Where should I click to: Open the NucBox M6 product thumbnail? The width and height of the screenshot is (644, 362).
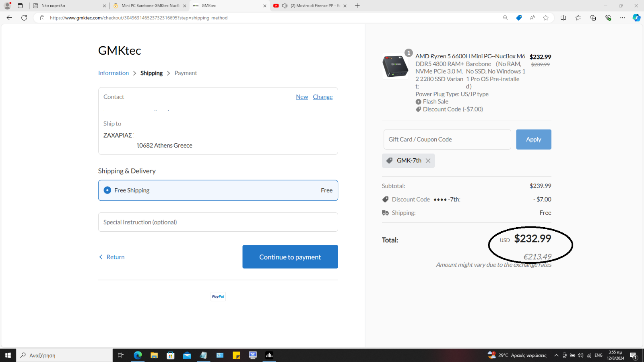pyautogui.click(x=395, y=66)
